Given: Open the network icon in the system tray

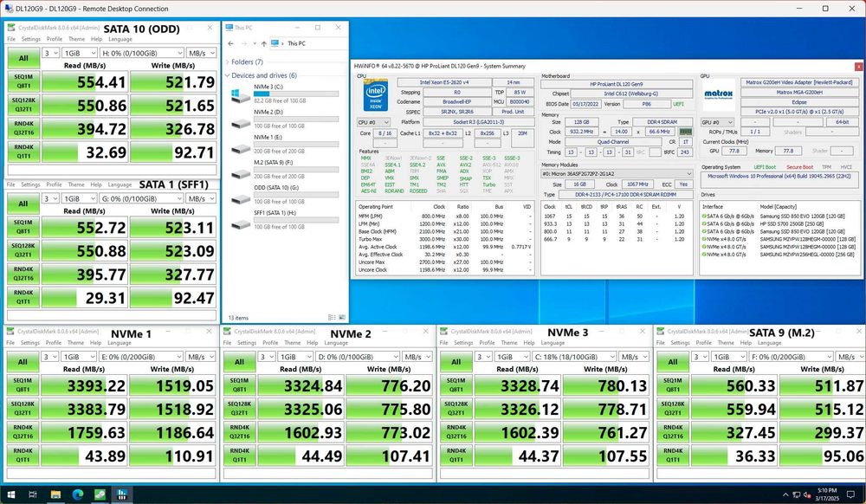Looking at the screenshot, I should pos(796,494).
